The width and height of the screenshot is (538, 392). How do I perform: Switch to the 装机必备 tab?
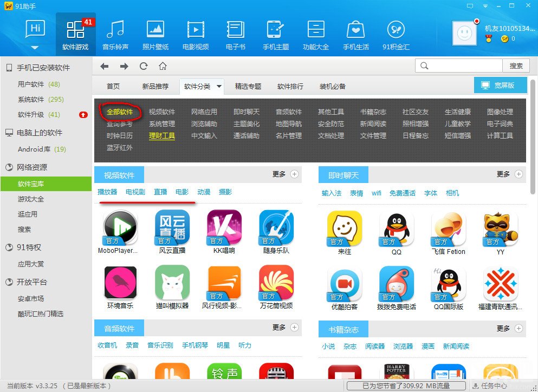(x=333, y=87)
